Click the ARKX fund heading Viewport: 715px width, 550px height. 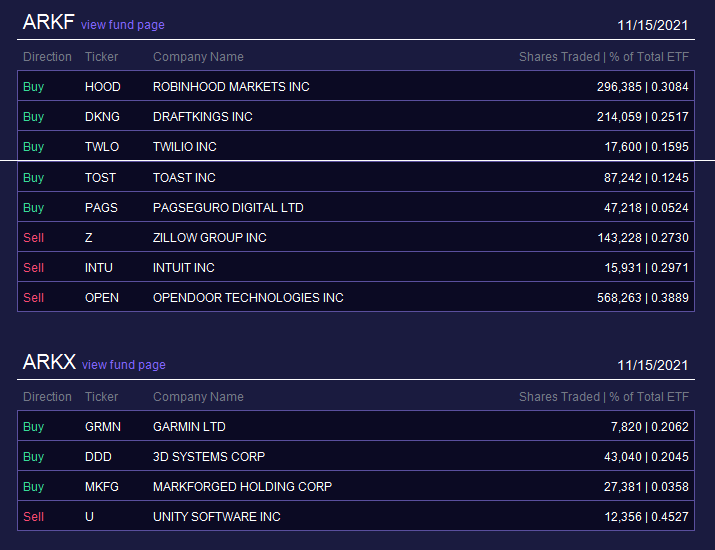[49, 362]
